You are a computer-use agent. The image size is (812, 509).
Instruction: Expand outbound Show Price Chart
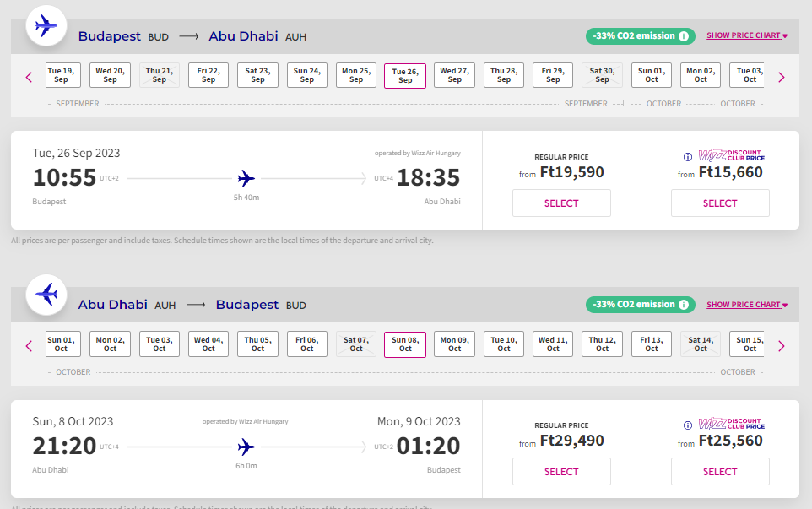tap(746, 36)
